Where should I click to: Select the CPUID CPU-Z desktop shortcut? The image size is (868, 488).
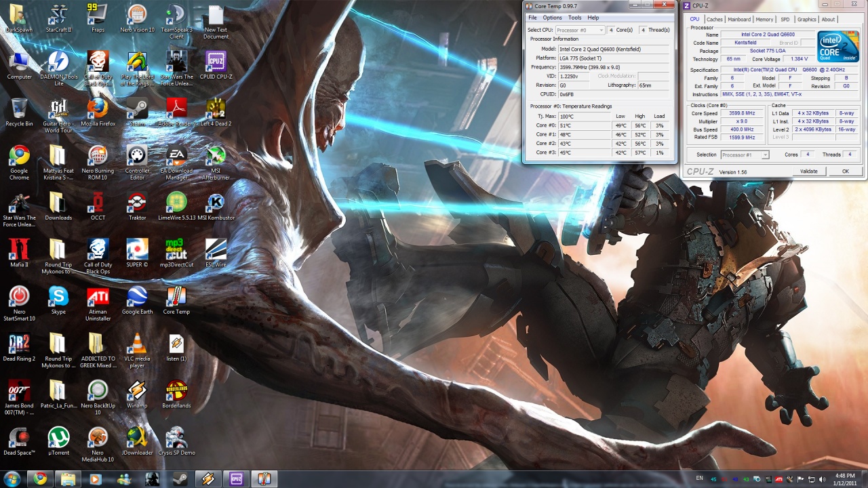coord(216,66)
